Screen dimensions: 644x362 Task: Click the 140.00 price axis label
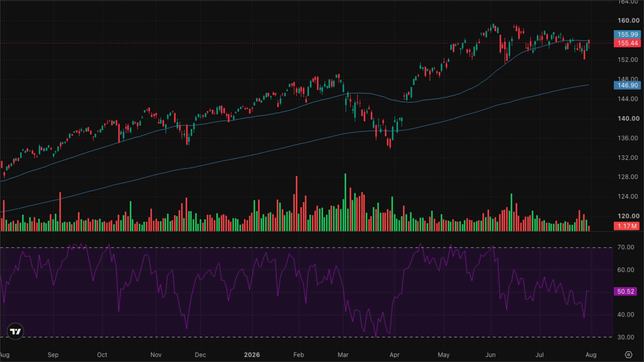point(628,118)
